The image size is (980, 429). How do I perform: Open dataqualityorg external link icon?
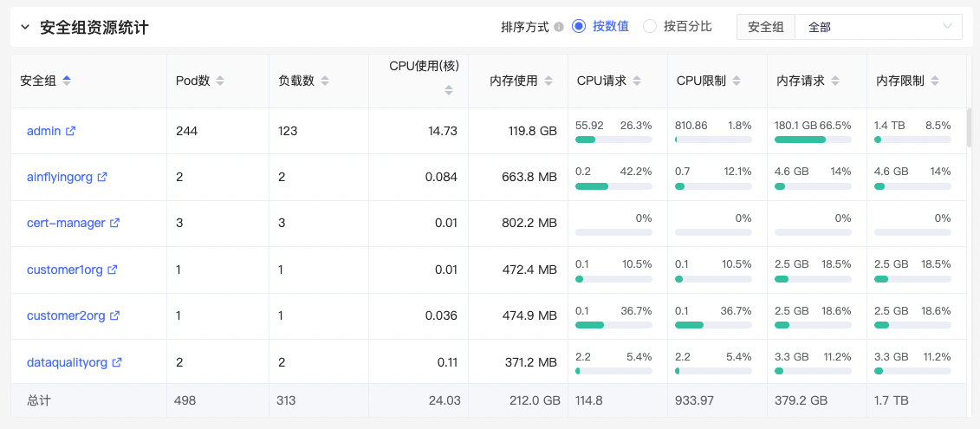tap(117, 362)
